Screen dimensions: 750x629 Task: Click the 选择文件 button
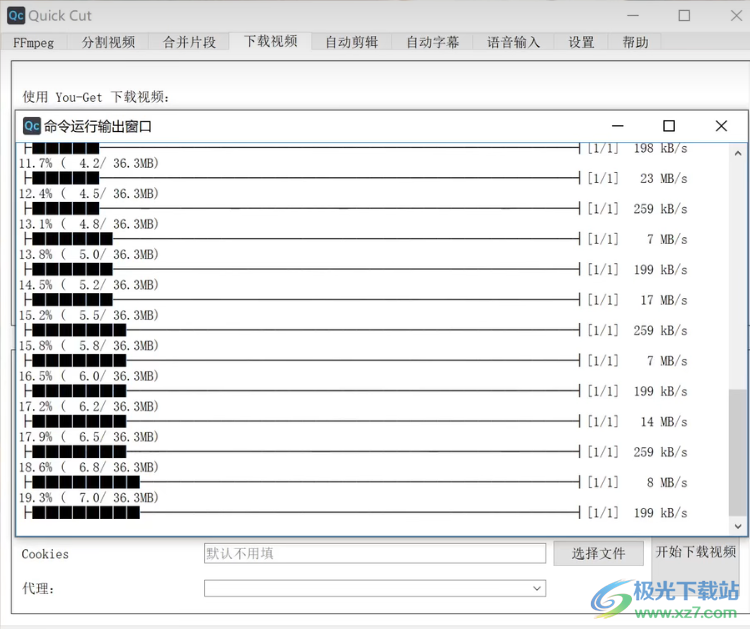coord(598,553)
